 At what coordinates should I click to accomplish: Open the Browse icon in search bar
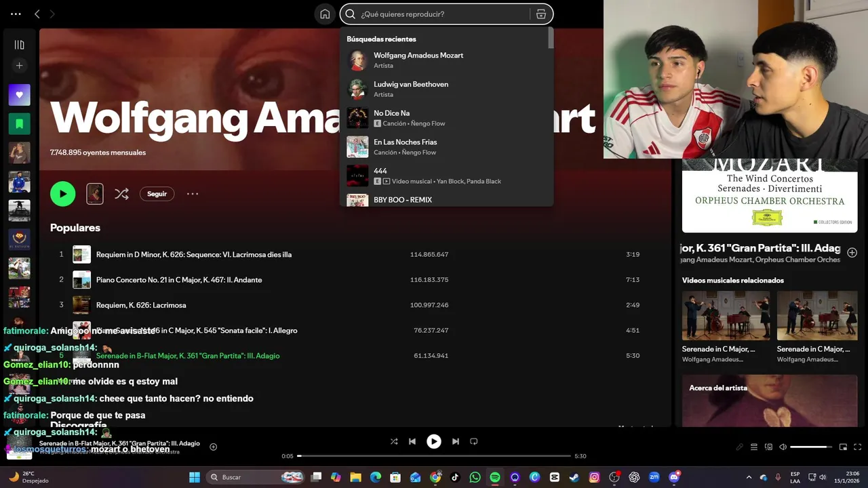[540, 14]
